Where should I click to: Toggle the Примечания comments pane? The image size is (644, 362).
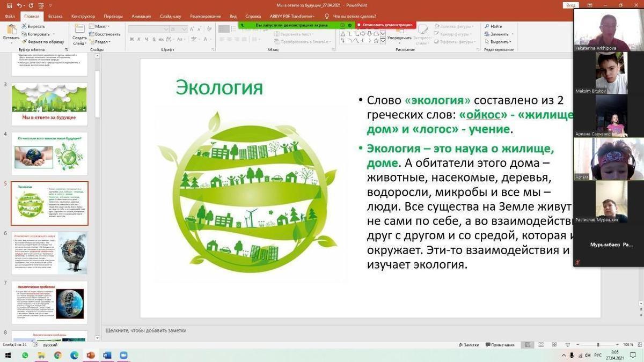tap(499, 345)
